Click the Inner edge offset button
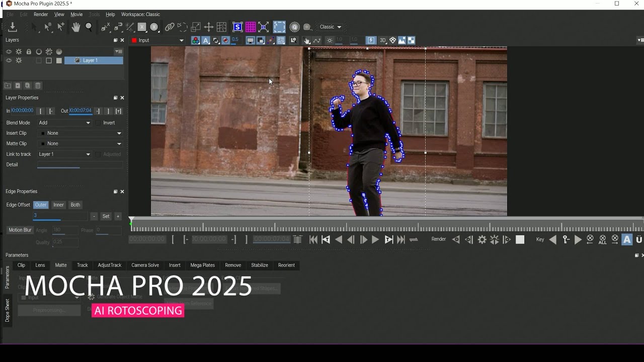The height and width of the screenshot is (362, 644). [x=58, y=205]
